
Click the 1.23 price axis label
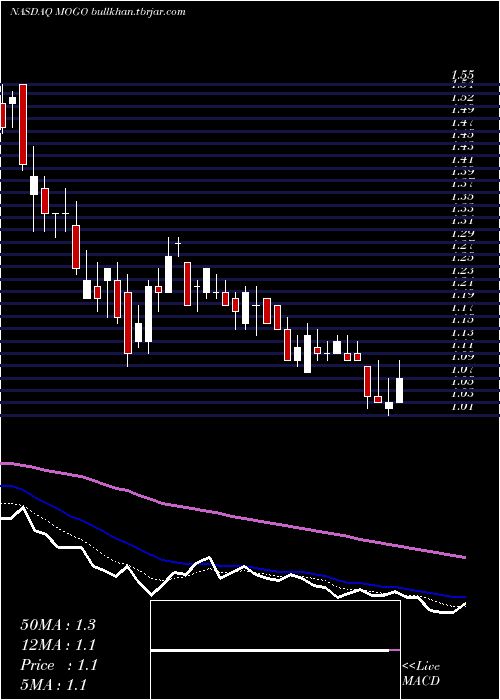(462, 270)
